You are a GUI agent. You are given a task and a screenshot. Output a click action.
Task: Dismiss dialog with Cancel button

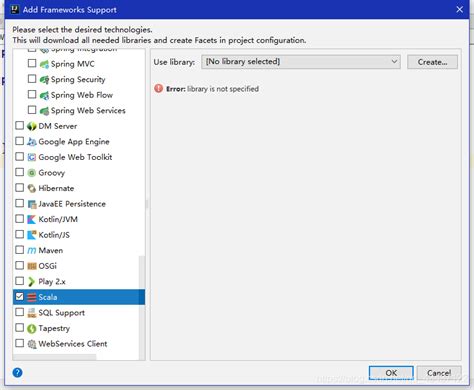pyautogui.click(x=439, y=373)
